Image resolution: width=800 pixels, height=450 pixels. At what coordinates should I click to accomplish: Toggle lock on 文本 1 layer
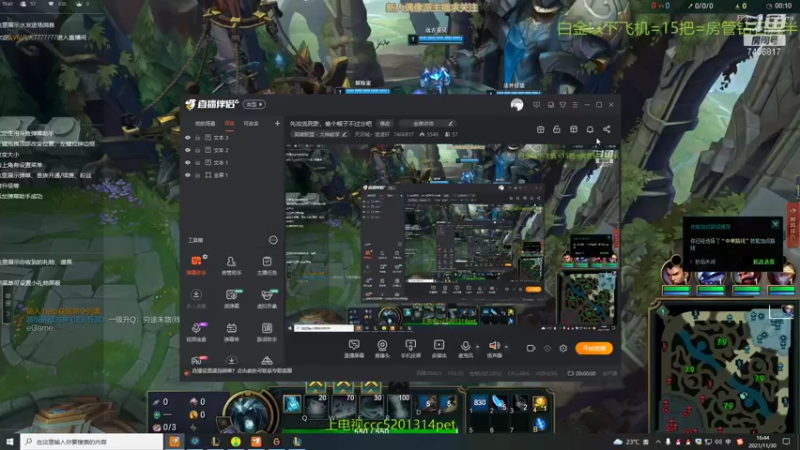pos(197,163)
